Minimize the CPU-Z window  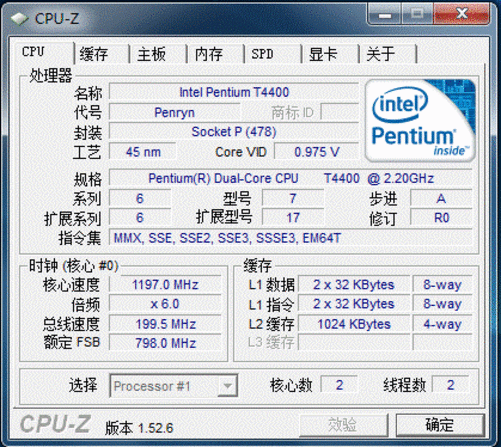385,14
